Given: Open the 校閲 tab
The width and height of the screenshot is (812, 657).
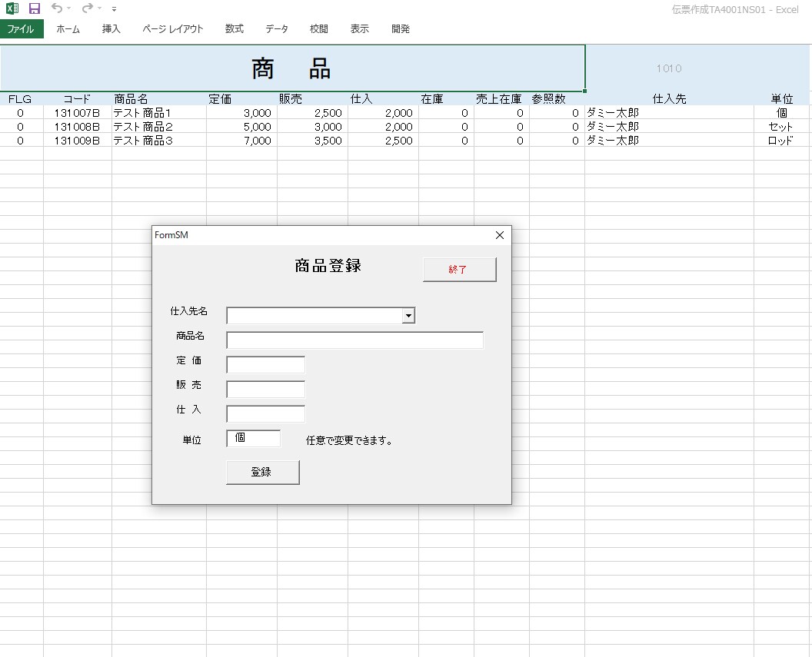Looking at the screenshot, I should [318, 29].
